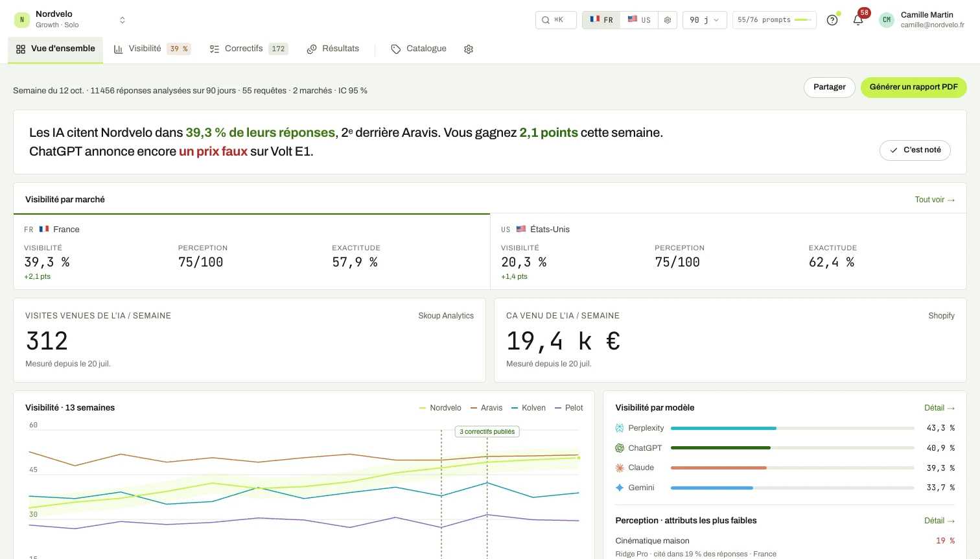Screen dimensions: 980x559
Task: Select the États-Unis market card
Action: pyautogui.click(x=729, y=252)
